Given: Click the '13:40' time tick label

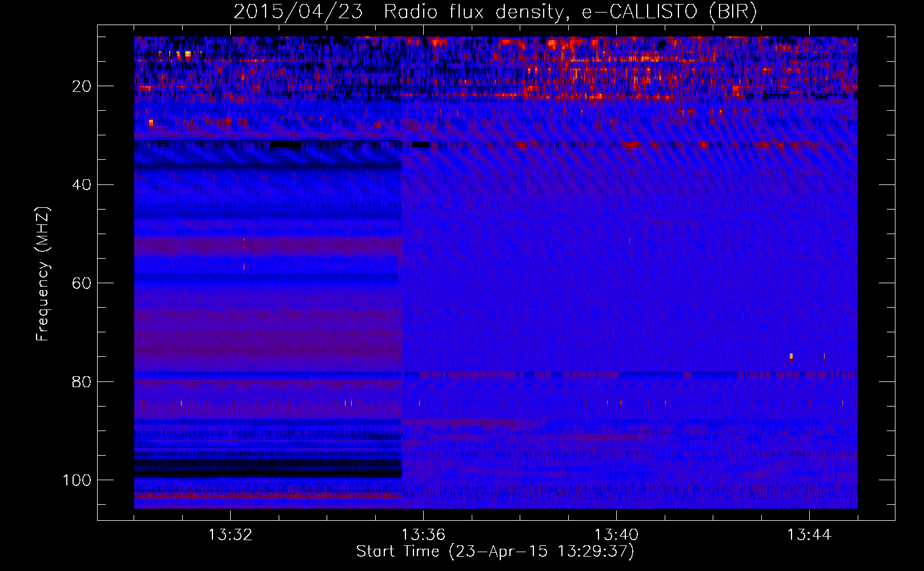Looking at the screenshot, I should (x=616, y=535).
